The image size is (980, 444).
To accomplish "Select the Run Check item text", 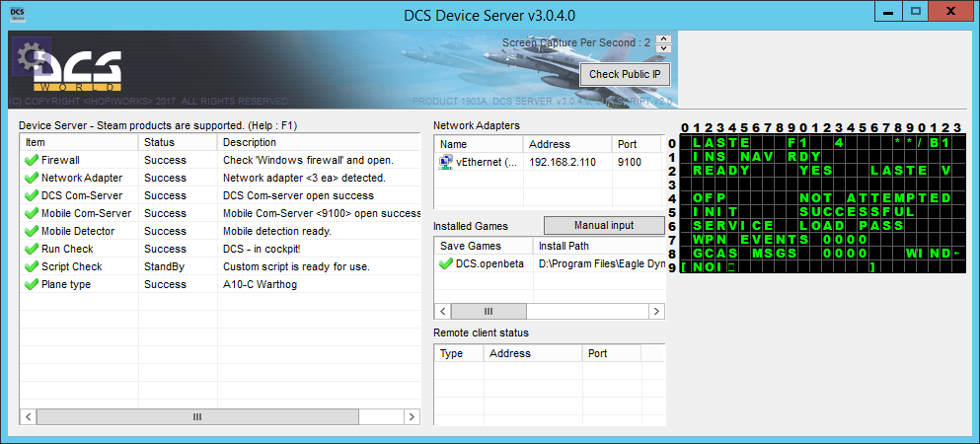I will pos(67,249).
